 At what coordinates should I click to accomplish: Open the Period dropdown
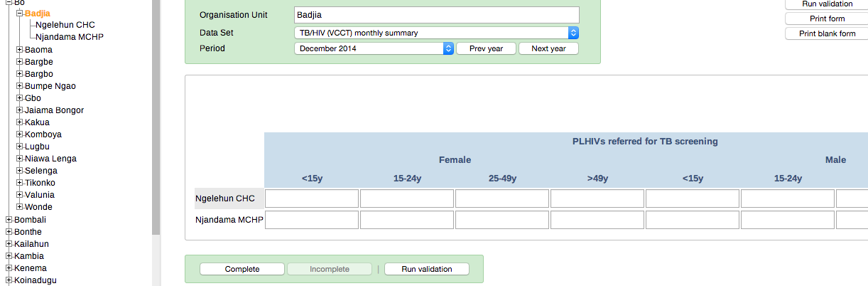(374, 48)
